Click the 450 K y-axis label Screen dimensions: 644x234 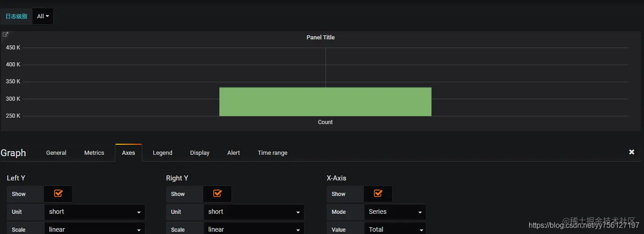(x=13, y=48)
